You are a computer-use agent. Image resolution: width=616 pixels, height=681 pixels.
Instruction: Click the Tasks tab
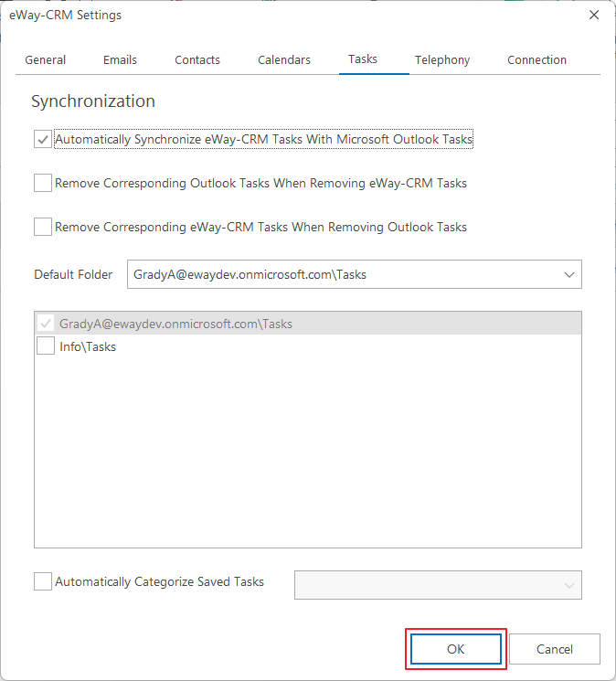(x=363, y=59)
